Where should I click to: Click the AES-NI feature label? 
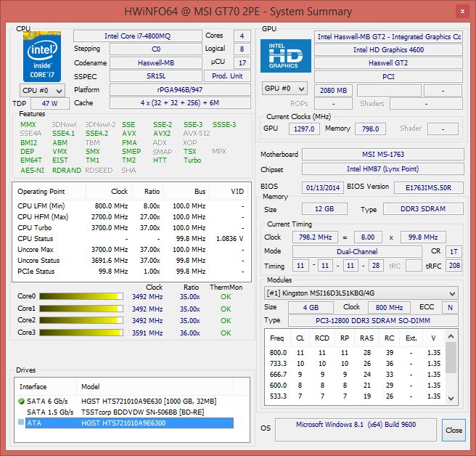[x=32, y=171]
